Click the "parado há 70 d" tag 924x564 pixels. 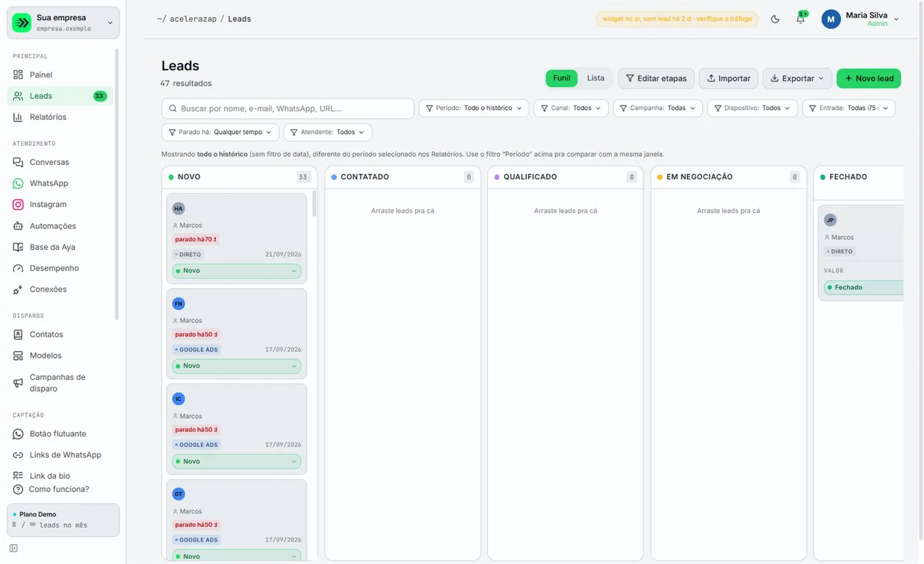coord(195,239)
